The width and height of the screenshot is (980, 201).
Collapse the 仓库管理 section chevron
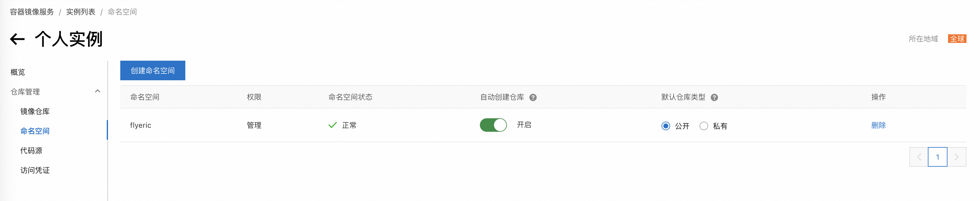[97, 91]
